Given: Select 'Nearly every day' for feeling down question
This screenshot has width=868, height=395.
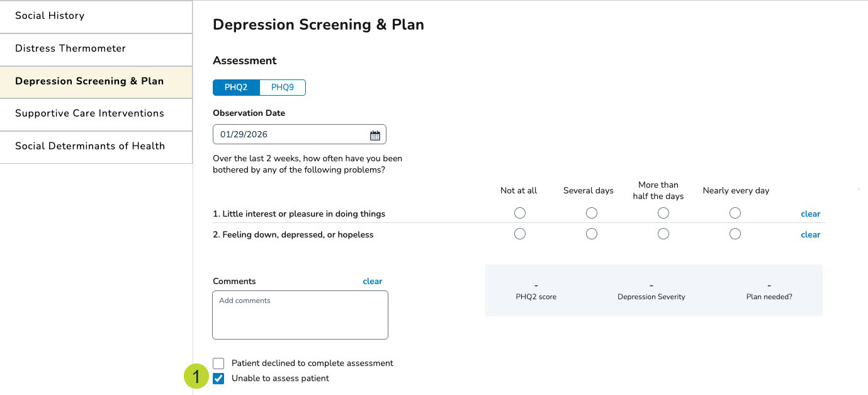Looking at the screenshot, I should (x=735, y=234).
